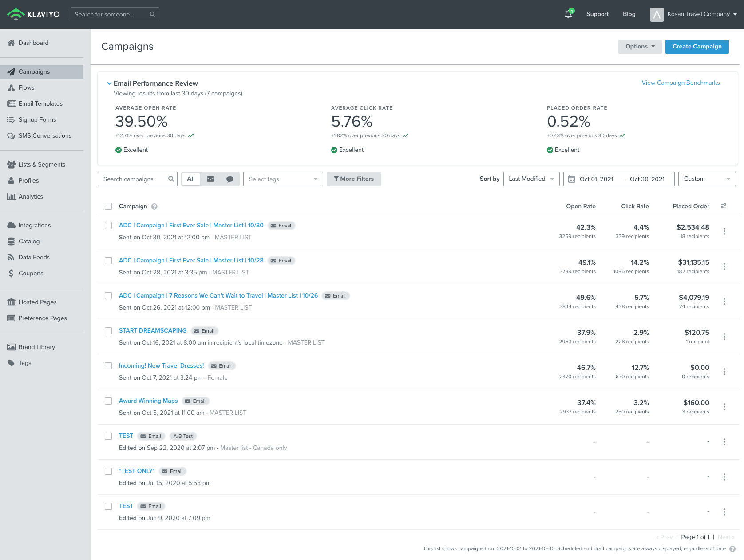Open three-dot menu for START DREAMSCAPING campaign
The image size is (744, 560).
(x=724, y=337)
